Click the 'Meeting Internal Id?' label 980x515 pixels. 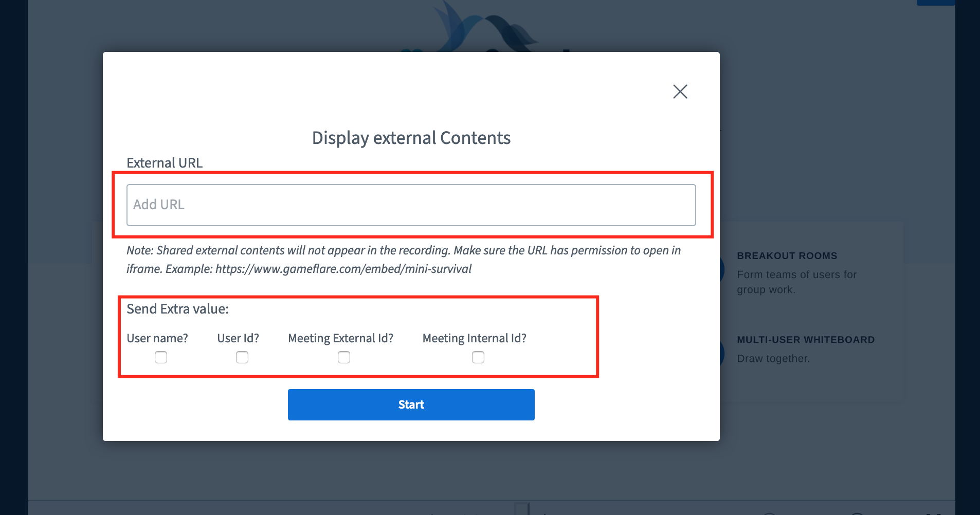475,338
